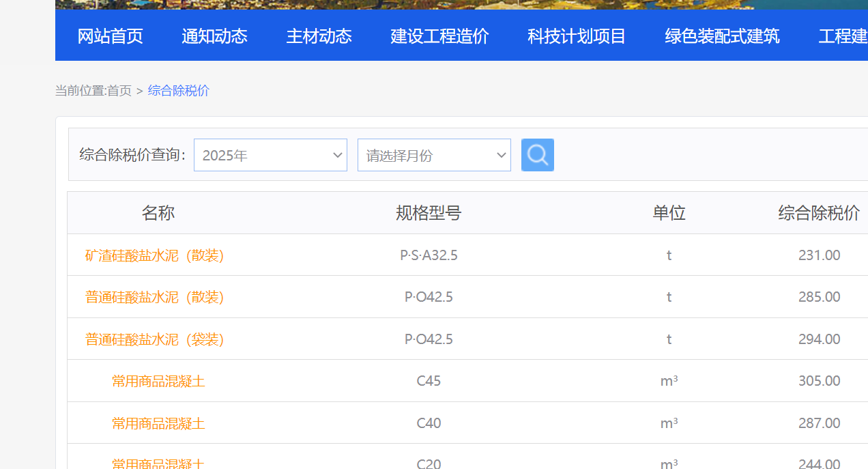
Task: Click the 名称 column header
Action: click(x=158, y=213)
